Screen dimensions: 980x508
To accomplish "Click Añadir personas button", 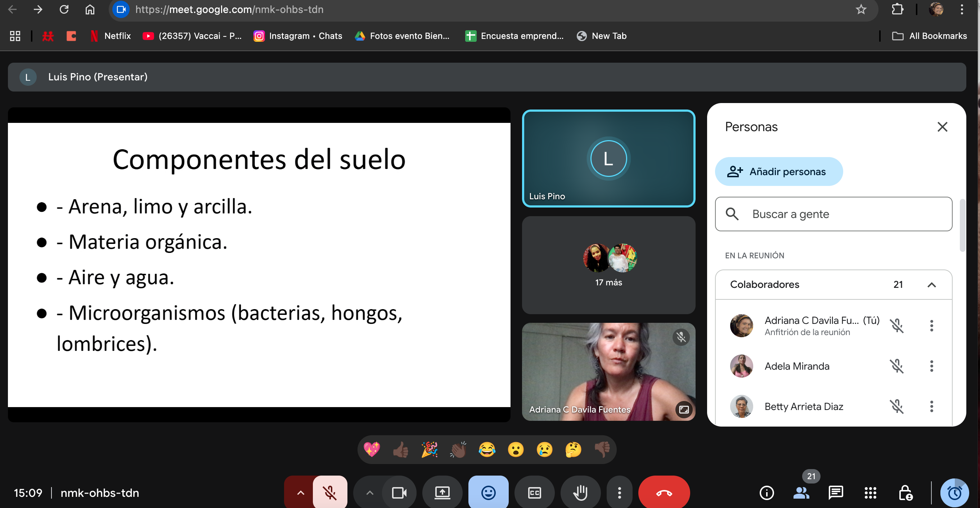I will point(778,172).
